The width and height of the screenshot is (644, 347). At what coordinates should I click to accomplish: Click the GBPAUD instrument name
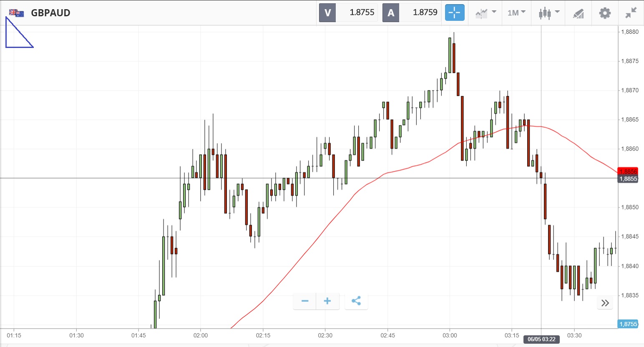click(50, 13)
